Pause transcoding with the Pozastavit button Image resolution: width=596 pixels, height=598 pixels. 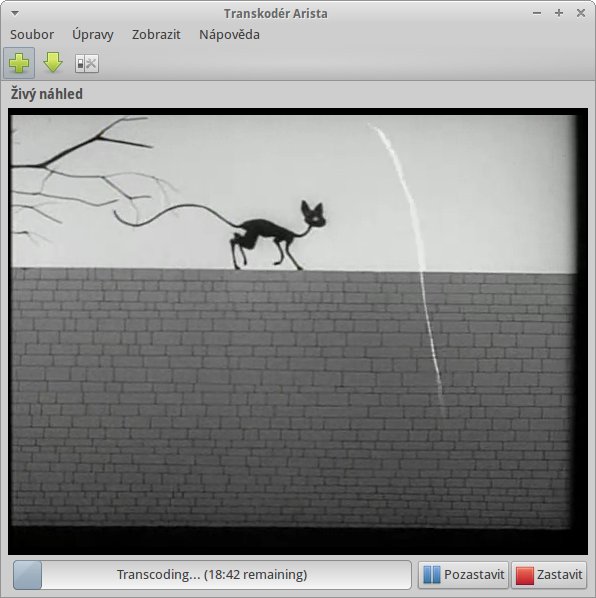point(463,574)
